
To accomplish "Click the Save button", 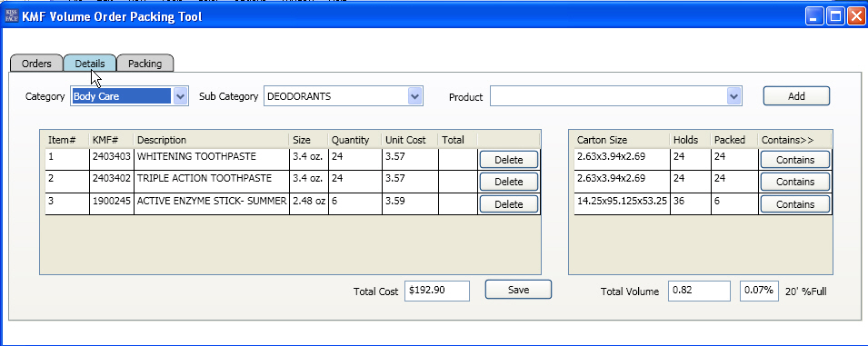I will tap(519, 290).
